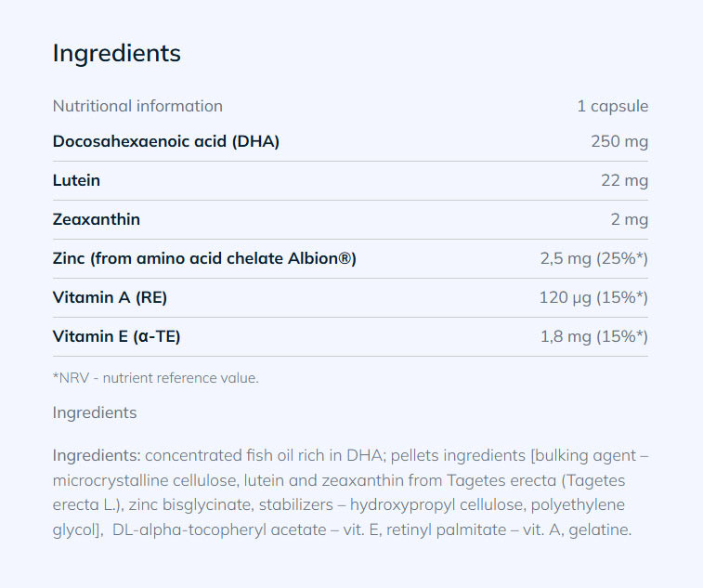Image resolution: width=703 pixels, height=588 pixels.
Task: Select the Zeaxanthin row label
Action: click(x=97, y=219)
